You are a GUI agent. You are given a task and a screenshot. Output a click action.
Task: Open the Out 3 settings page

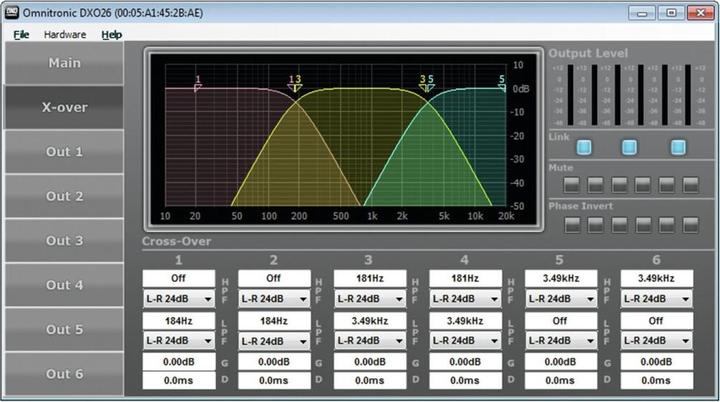click(64, 240)
